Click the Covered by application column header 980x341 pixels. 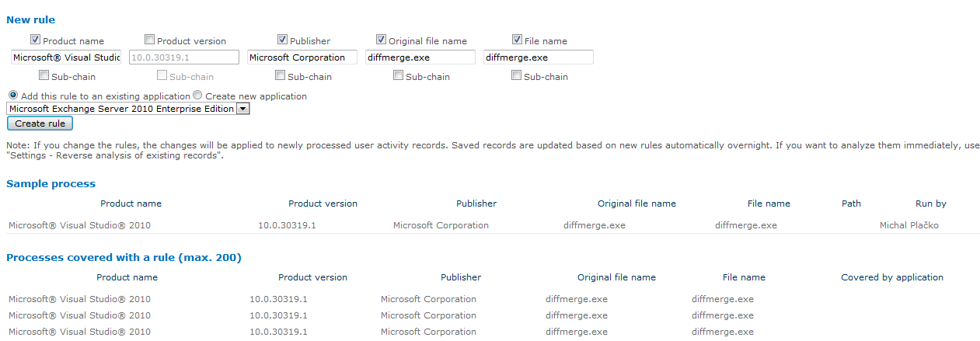(x=892, y=277)
